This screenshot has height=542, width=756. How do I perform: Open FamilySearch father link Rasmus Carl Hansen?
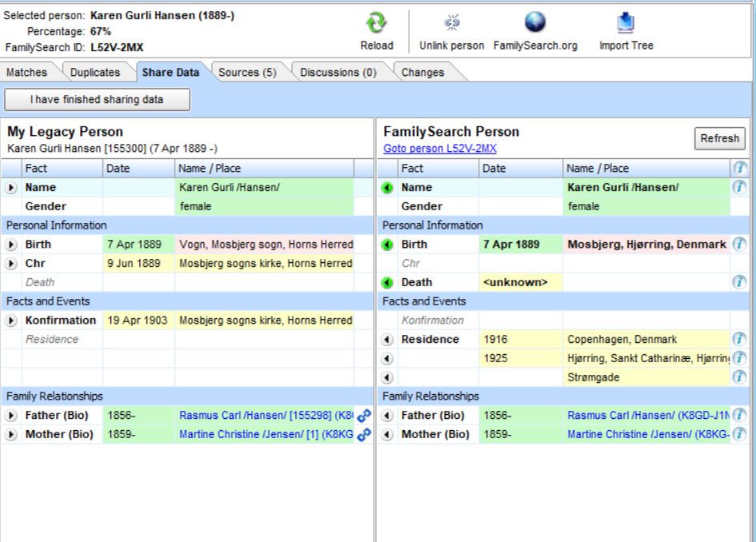[x=648, y=415]
